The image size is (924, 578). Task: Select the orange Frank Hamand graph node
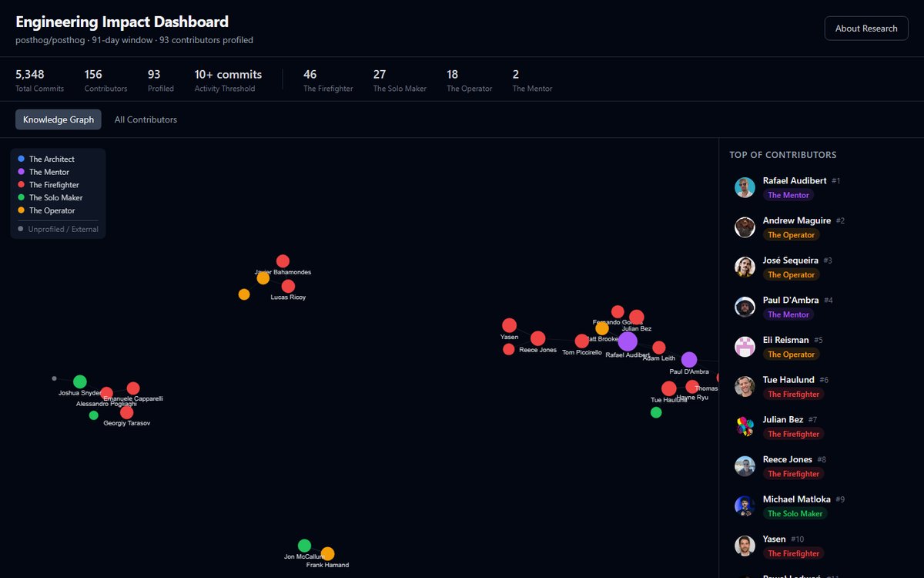tap(327, 553)
